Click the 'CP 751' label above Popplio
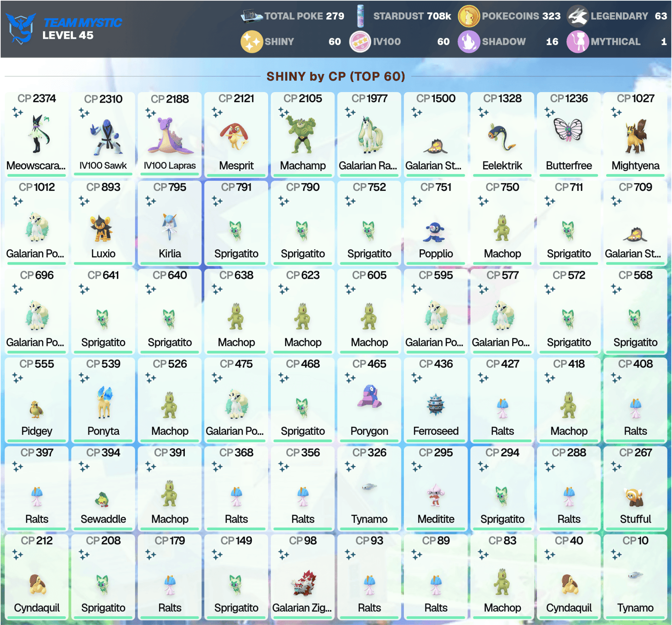Viewport: 672px width, 625px height. point(436,187)
